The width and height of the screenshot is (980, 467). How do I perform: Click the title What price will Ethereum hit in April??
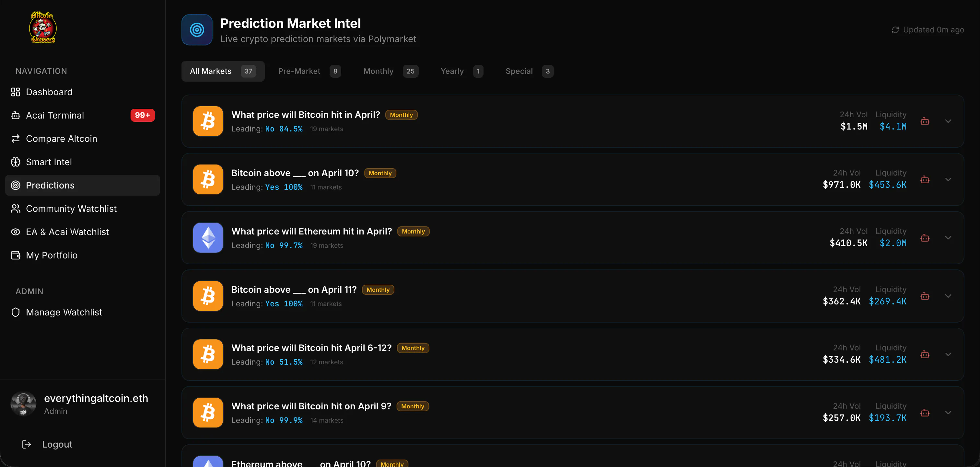(311, 231)
